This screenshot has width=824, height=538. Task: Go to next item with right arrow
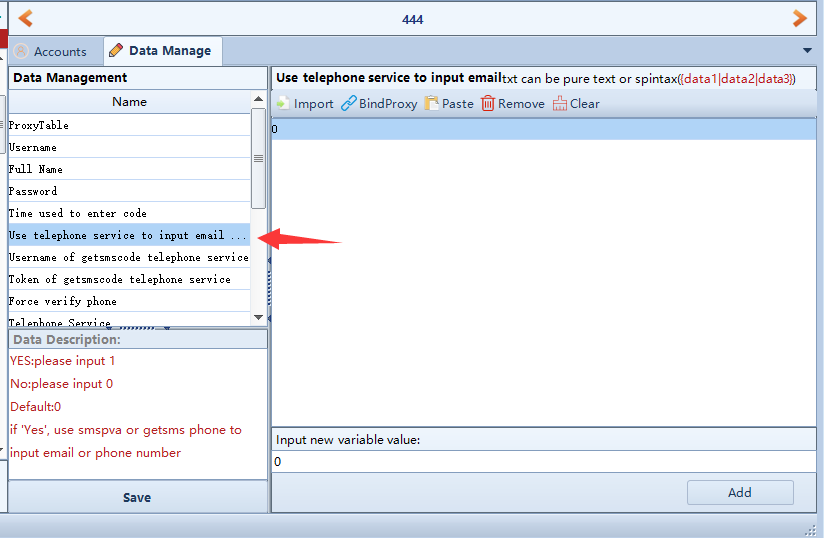click(799, 18)
